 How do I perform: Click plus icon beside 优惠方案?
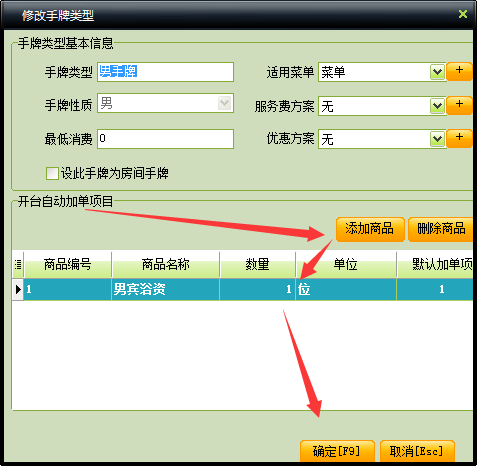click(459, 138)
